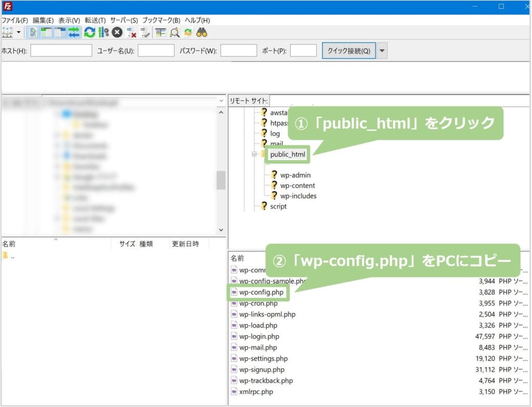Cancel the current operation
Screen dimensions: 532x407
click(x=116, y=32)
